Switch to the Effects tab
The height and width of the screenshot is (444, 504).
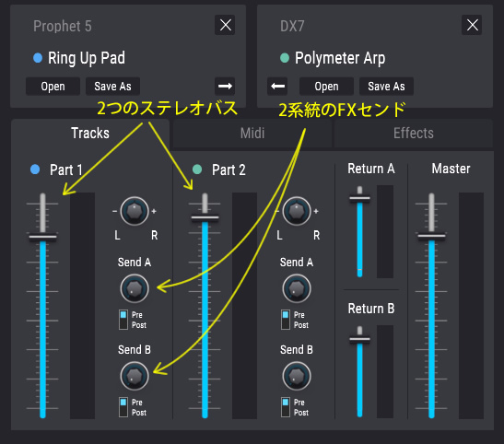tap(414, 134)
